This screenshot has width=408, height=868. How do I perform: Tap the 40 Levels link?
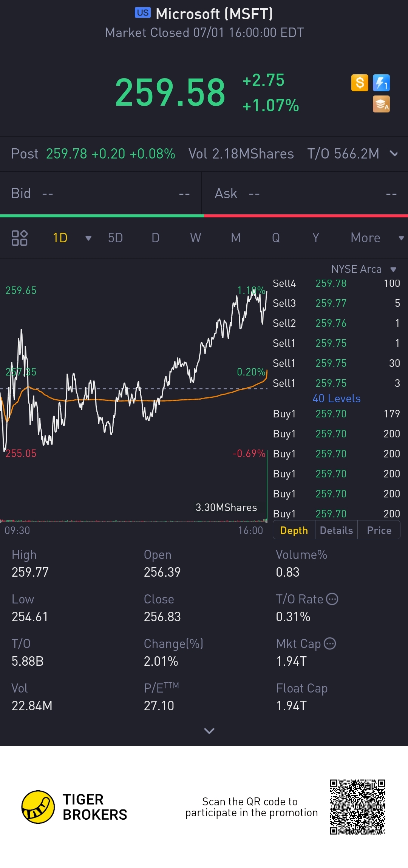point(336,399)
